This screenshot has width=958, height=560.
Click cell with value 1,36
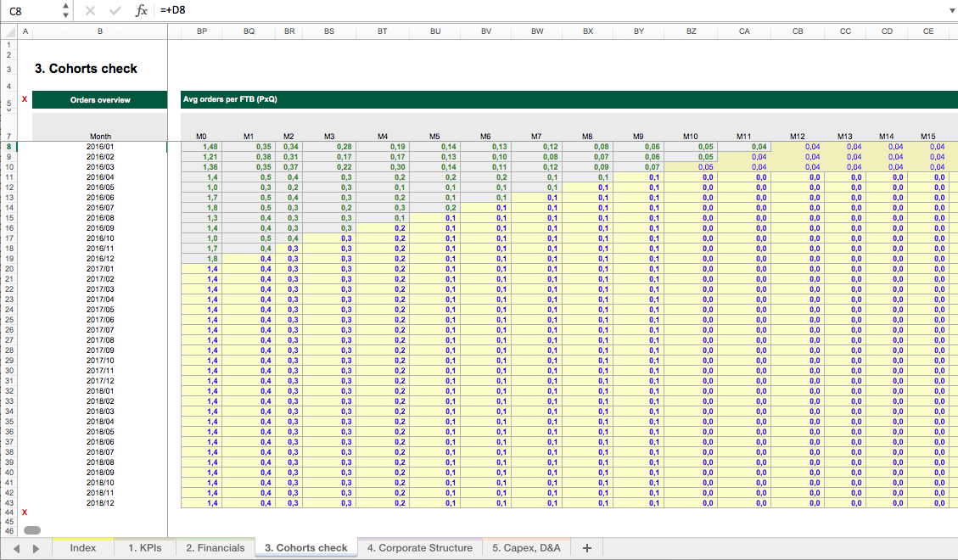(x=202, y=166)
